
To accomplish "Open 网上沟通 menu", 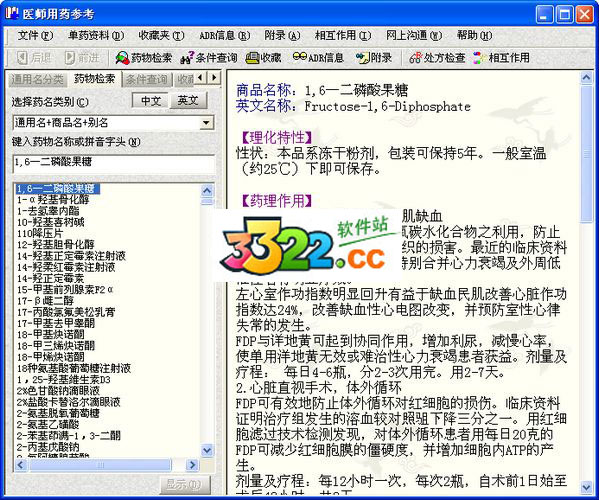I will click(x=414, y=36).
